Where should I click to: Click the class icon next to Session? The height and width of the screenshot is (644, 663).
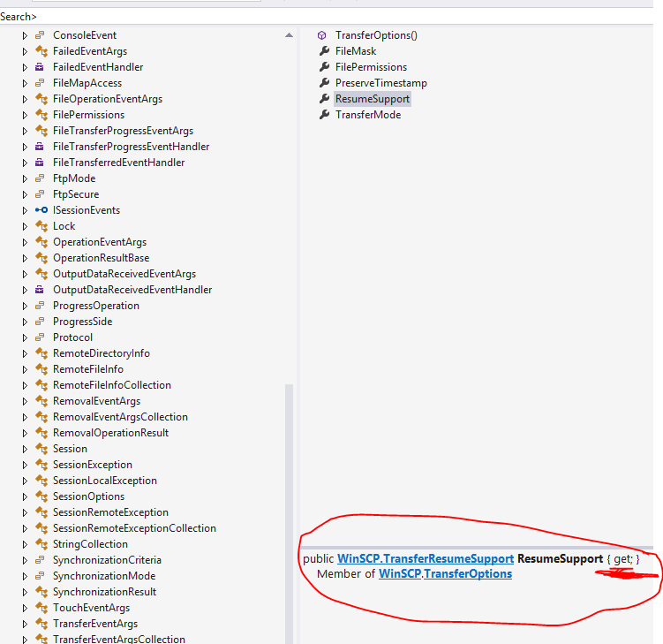41,449
